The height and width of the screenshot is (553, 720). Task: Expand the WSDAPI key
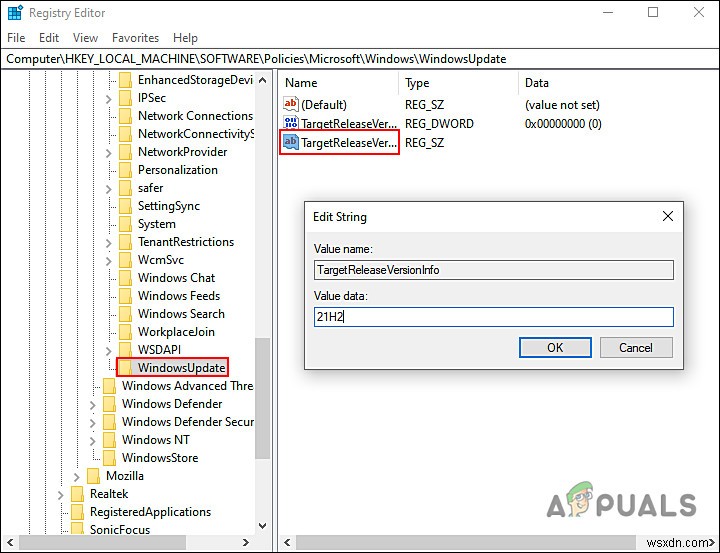[108, 351]
